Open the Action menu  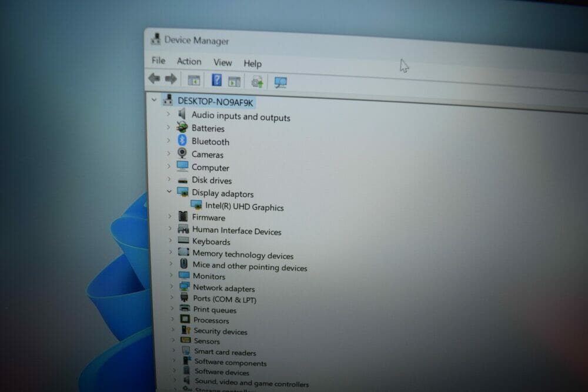[189, 61]
